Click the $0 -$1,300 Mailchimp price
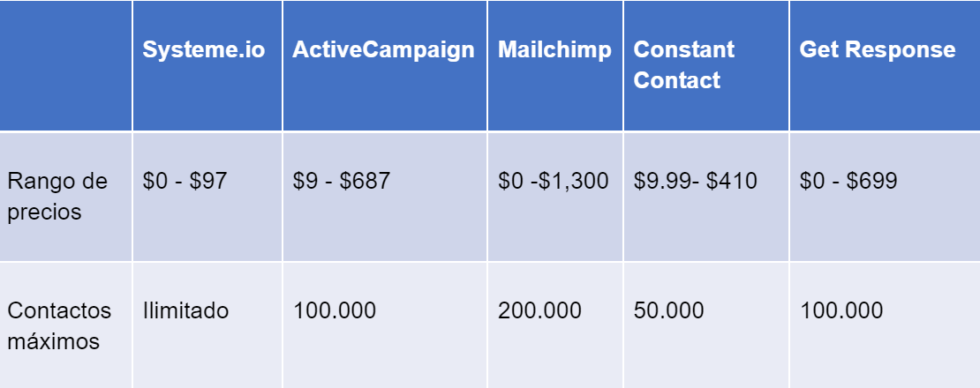The image size is (980, 388). pos(553,182)
